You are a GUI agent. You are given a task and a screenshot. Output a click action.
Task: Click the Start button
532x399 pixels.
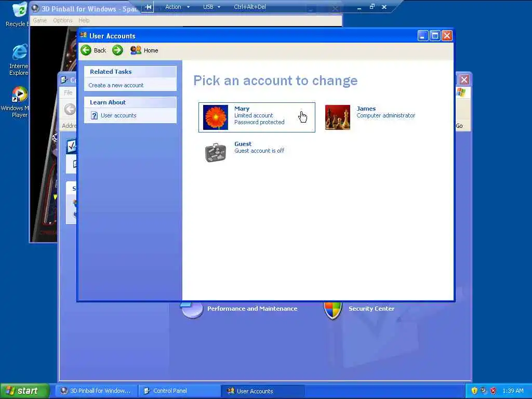click(x=25, y=391)
